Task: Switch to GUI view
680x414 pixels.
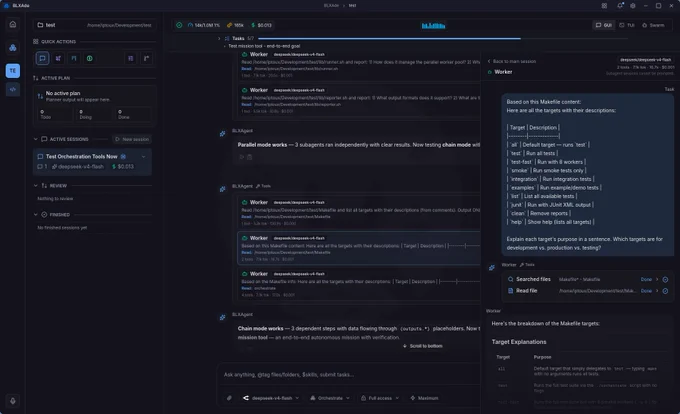Action: 603,25
